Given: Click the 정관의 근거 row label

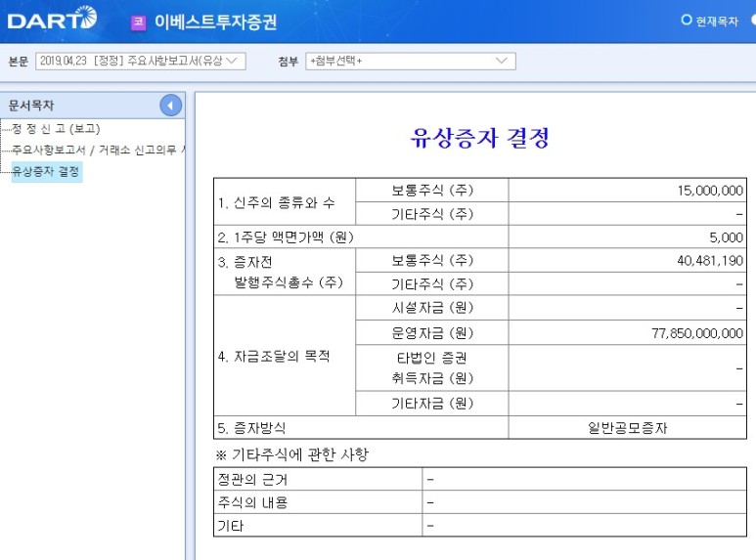Looking at the screenshot, I should click(x=252, y=480).
